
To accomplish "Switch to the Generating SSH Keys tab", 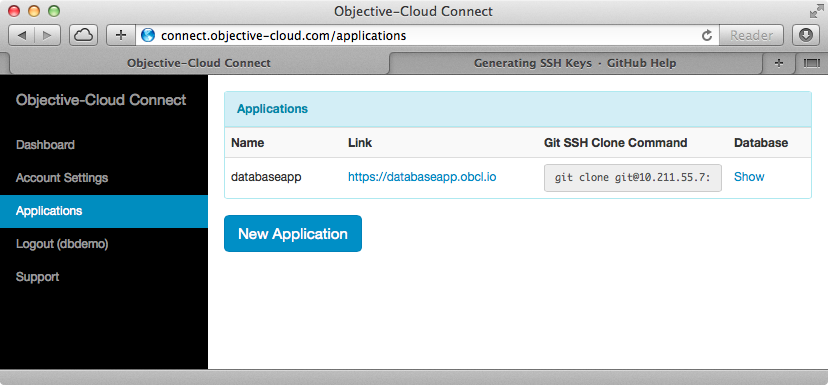I will pyautogui.click(x=575, y=63).
